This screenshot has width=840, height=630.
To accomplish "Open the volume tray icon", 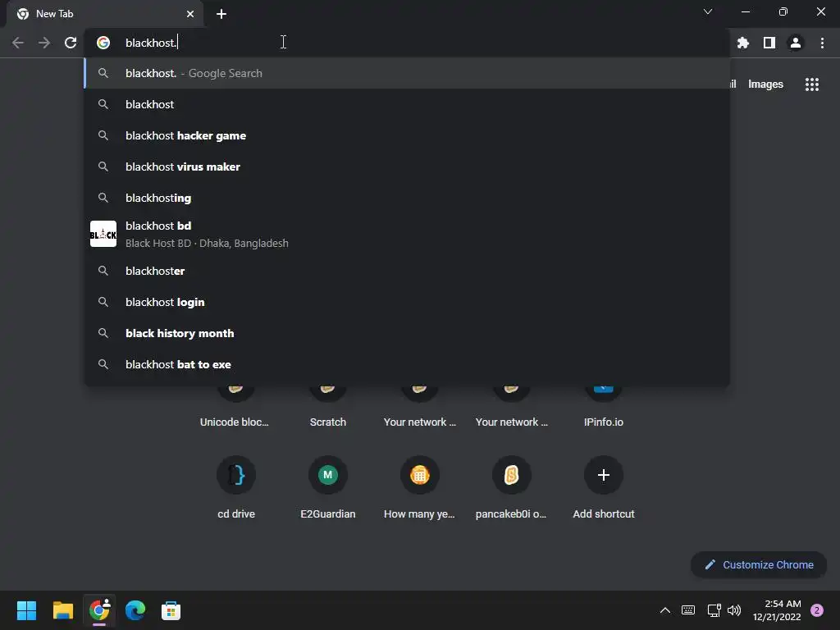I will [734, 610].
